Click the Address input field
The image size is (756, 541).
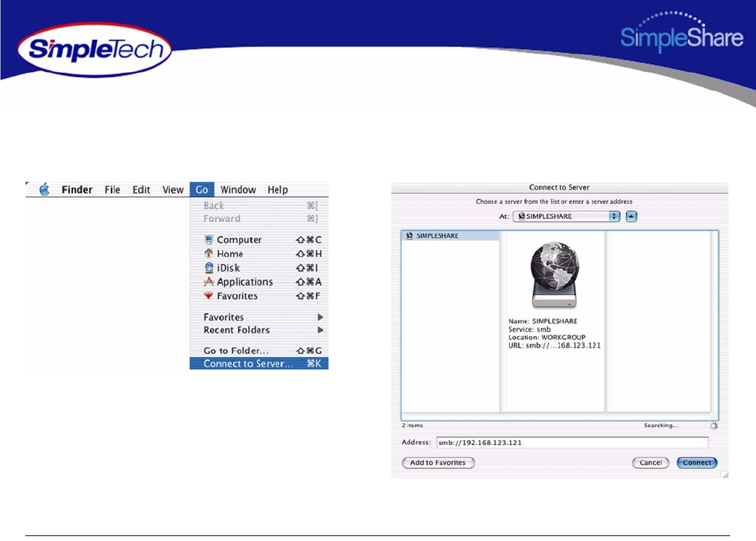[x=571, y=443]
